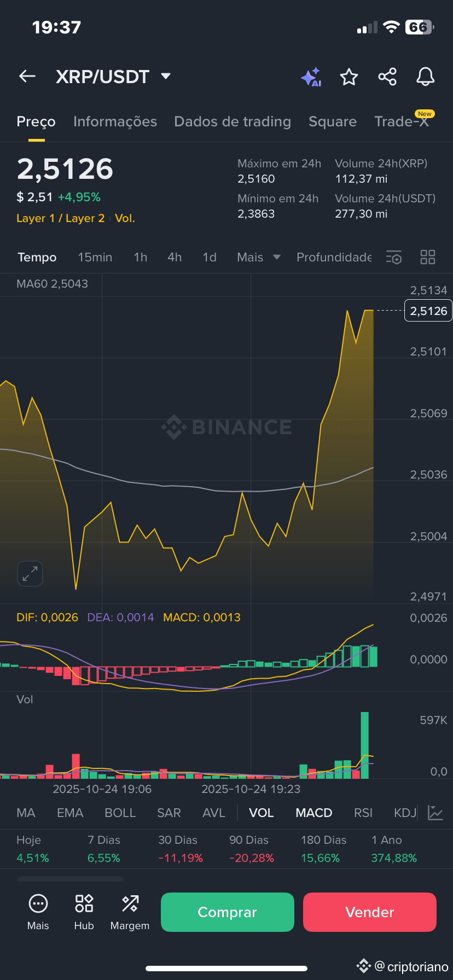Tap the DIF: 0,0026 MACD label
This screenshot has height=980, width=453.
[48, 617]
